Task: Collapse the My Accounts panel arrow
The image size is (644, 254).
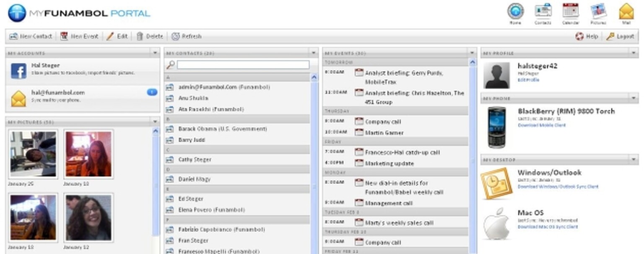Action: 155,53
